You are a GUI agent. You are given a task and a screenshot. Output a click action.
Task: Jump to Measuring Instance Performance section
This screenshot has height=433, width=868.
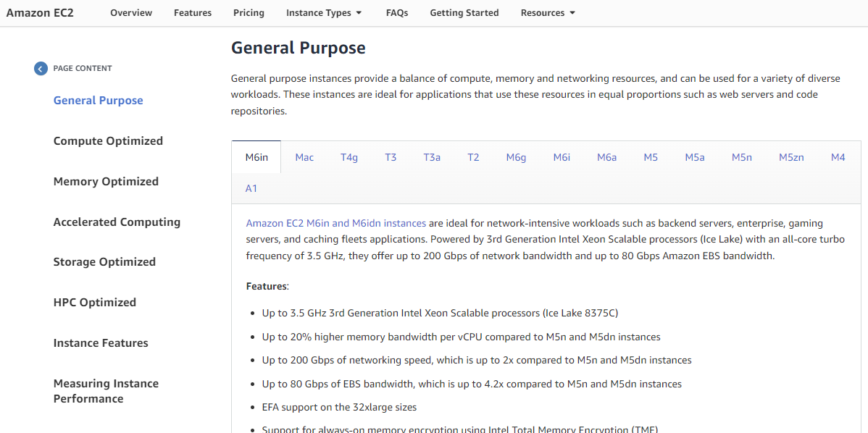[106, 391]
